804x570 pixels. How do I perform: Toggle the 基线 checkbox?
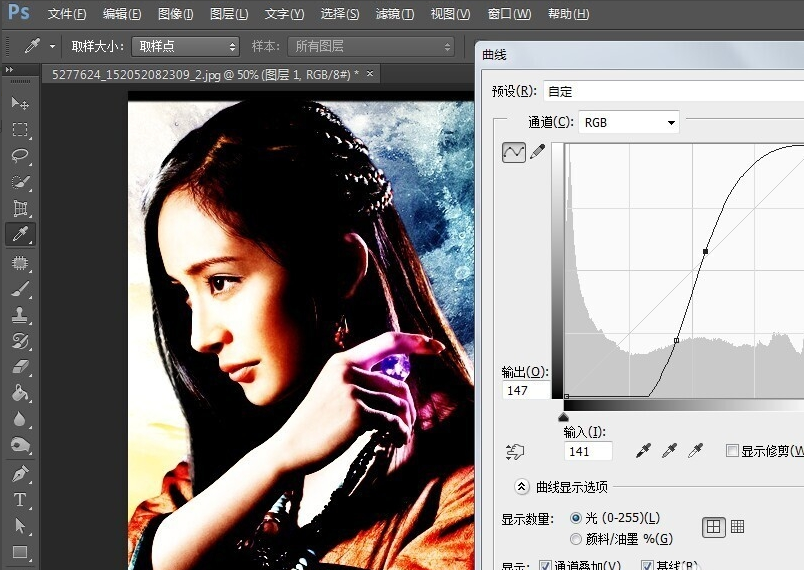(x=647, y=565)
